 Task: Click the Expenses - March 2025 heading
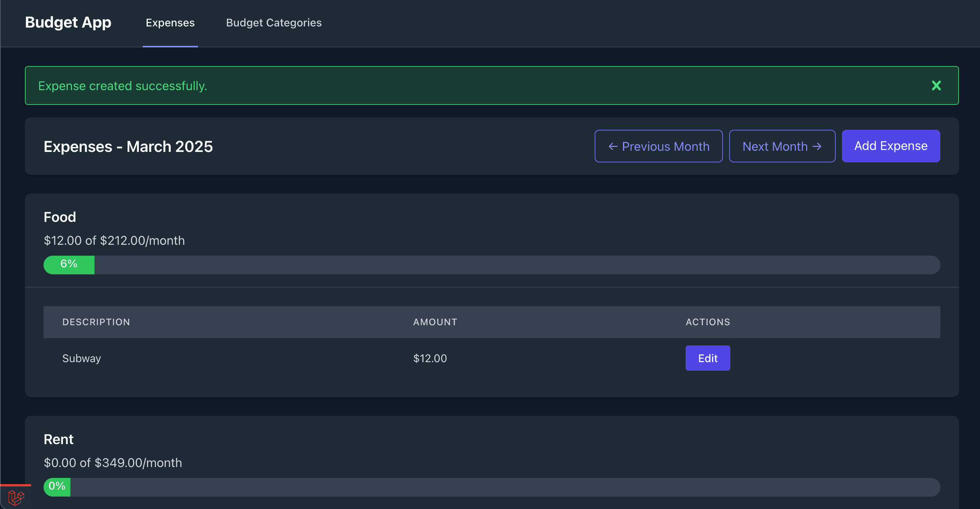(128, 146)
